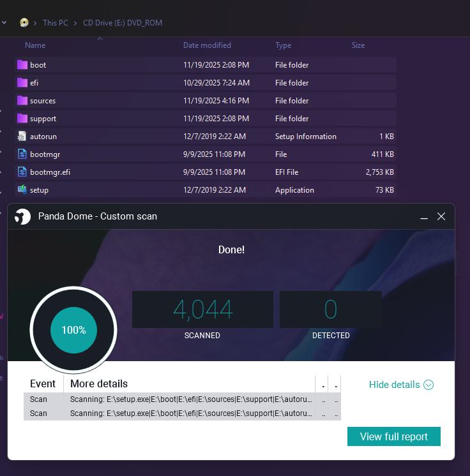Screen dimensions: 470x476
Task: Click the bootmgr file icon
Action: pos(22,154)
